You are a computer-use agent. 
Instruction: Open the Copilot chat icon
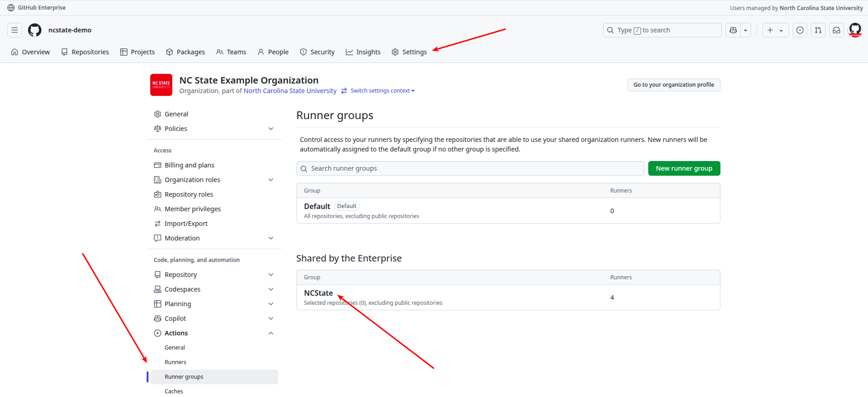[x=733, y=30]
